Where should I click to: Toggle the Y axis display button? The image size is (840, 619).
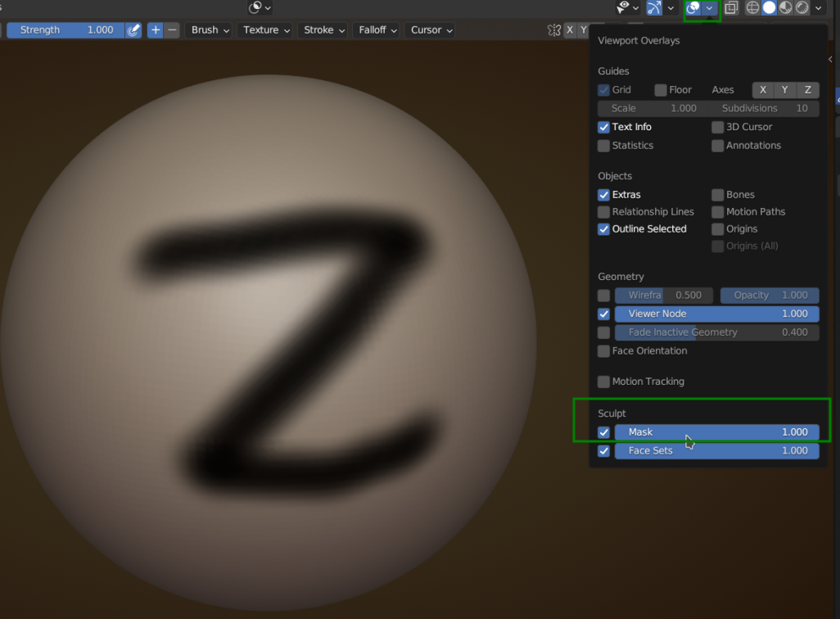pos(785,90)
